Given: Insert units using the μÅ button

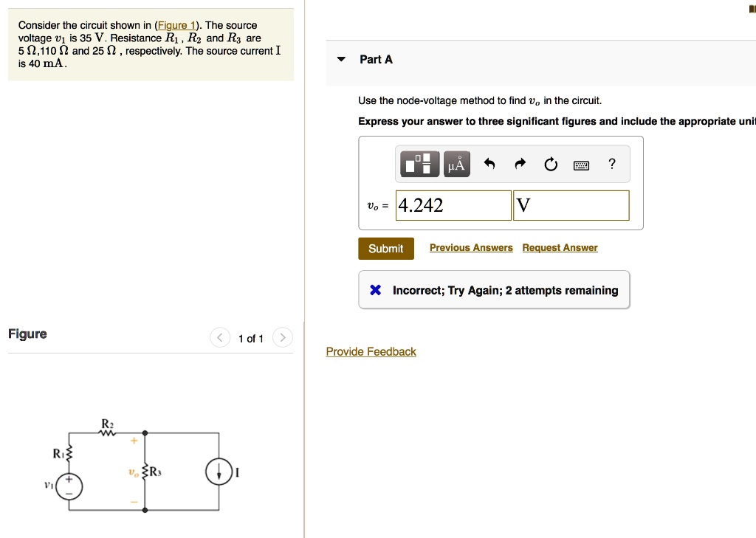Looking at the screenshot, I should [456, 164].
